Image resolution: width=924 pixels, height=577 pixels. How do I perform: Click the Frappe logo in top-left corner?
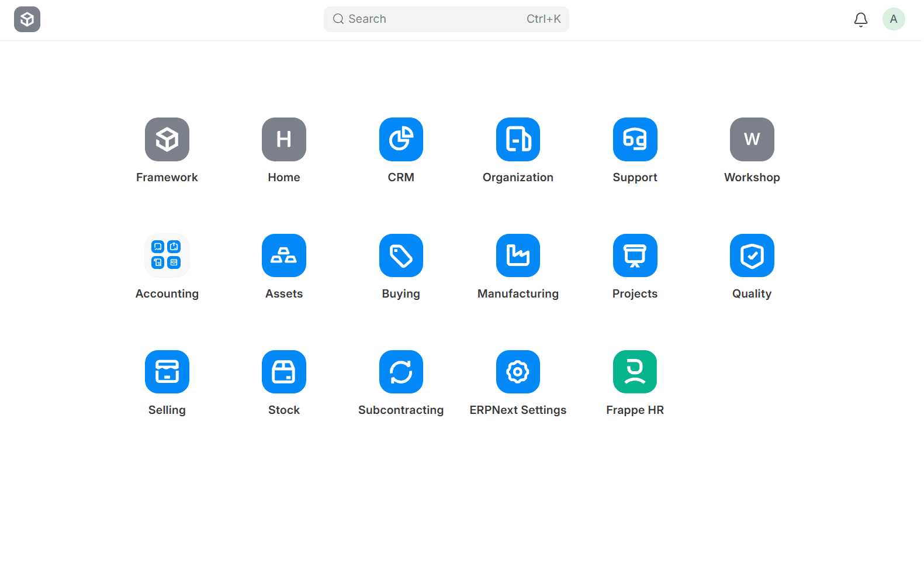pyautogui.click(x=27, y=19)
